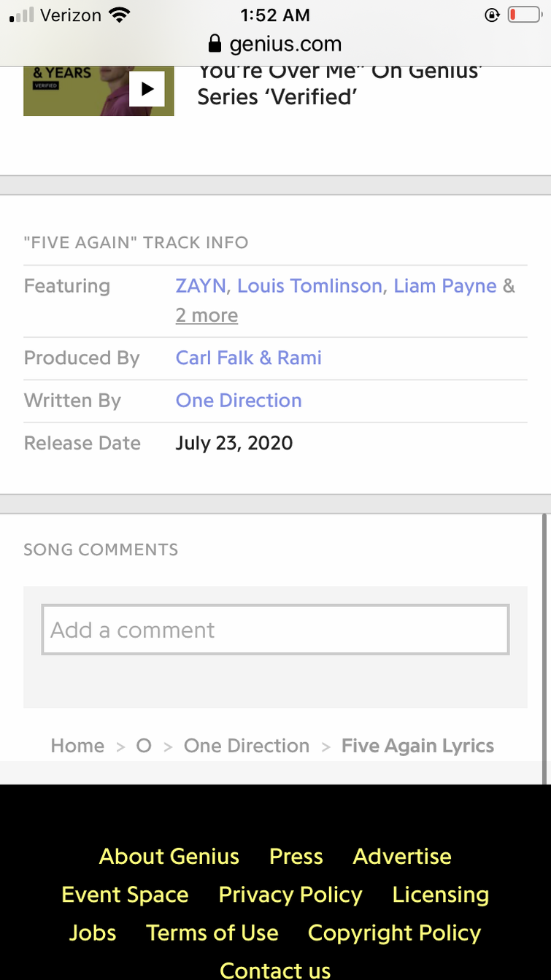Open ZAYN's artist page
Screen dimensions: 551x980
click(x=201, y=286)
